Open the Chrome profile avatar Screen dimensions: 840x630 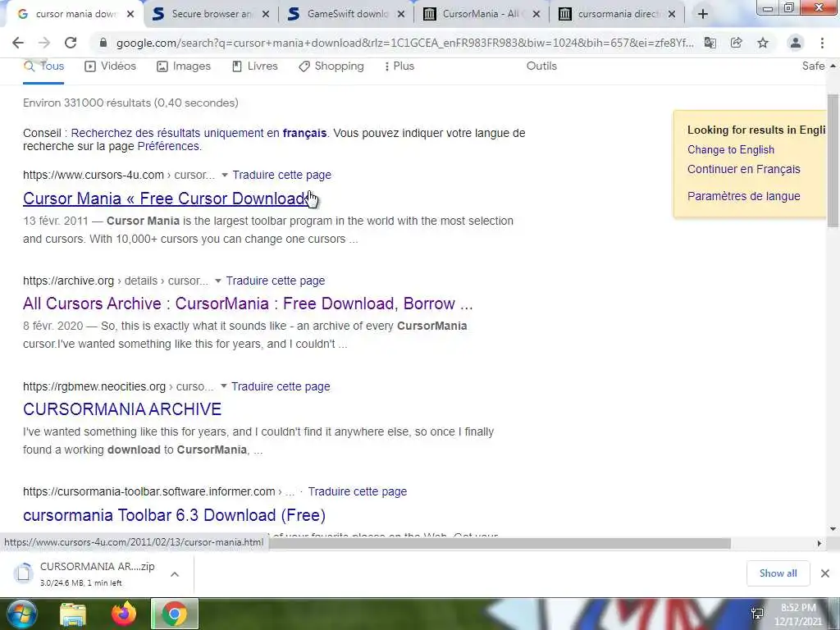[796, 43]
